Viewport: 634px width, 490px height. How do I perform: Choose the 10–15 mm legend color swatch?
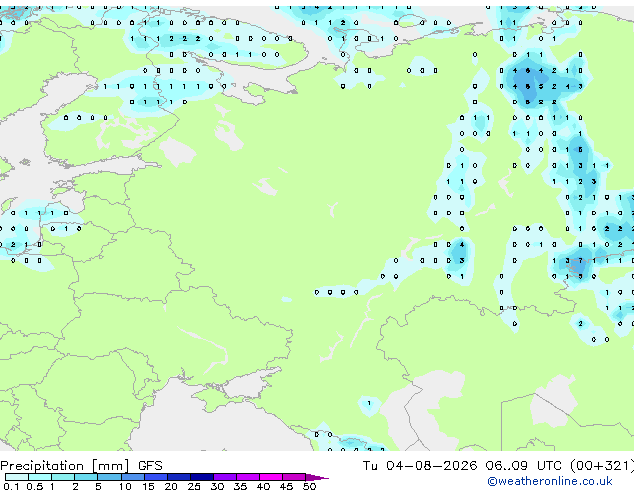coord(132,477)
